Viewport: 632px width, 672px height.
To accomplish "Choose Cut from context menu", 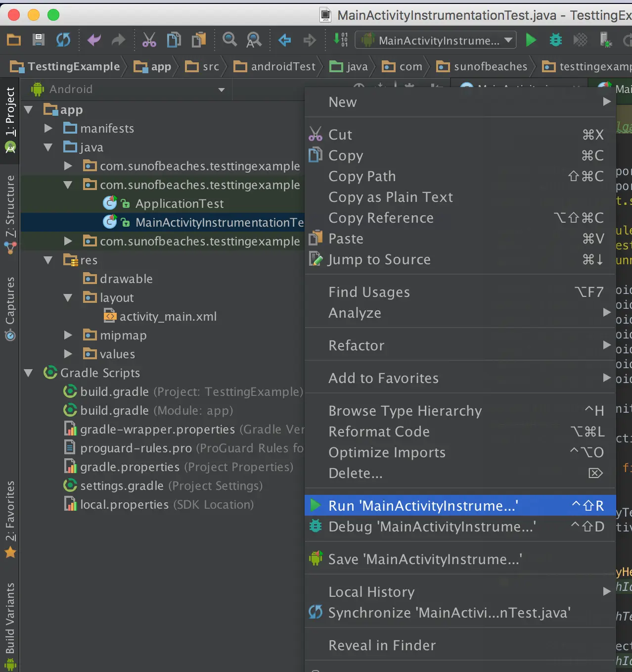I will 460,135.
